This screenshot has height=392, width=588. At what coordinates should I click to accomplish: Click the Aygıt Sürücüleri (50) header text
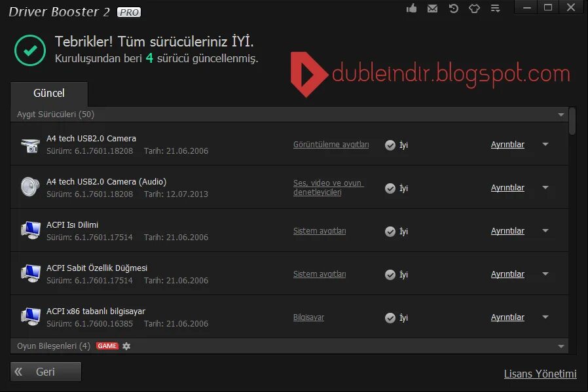pyautogui.click(x=56, y=115)
